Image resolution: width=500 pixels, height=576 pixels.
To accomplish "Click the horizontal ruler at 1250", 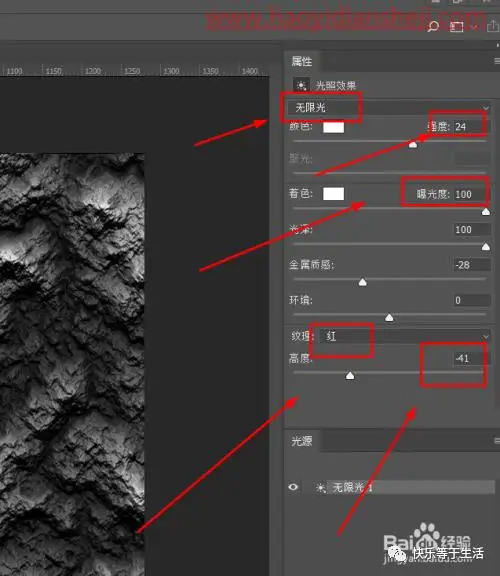I will [x=132, y=71].
